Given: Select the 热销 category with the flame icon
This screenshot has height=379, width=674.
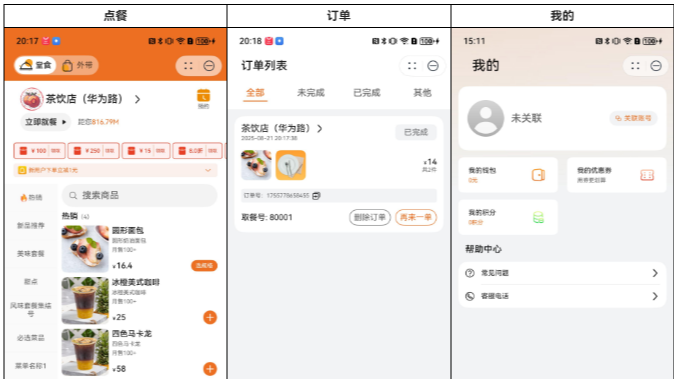Looking at the screenshot, I should 31,198.
